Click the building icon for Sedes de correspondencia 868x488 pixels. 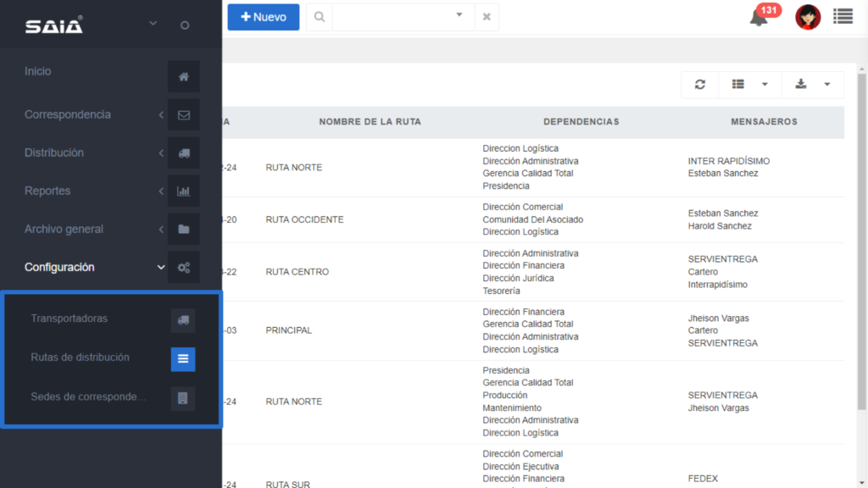(x=183, y=397)
